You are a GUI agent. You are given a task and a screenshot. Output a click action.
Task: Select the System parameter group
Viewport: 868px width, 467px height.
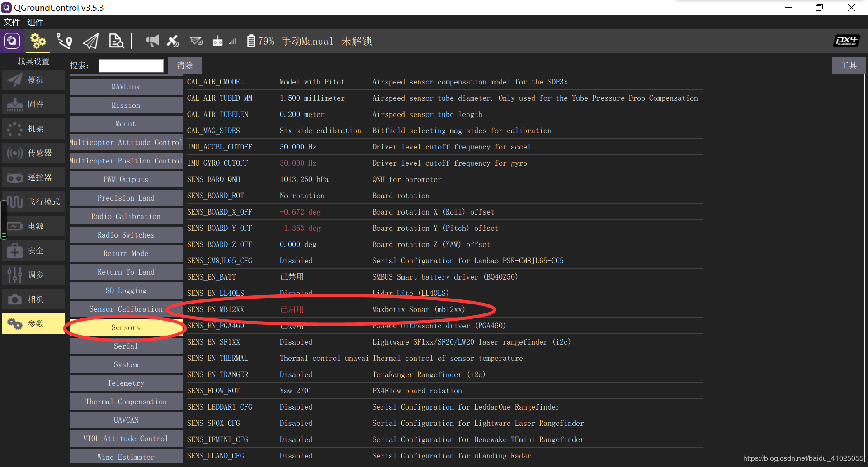126,364
